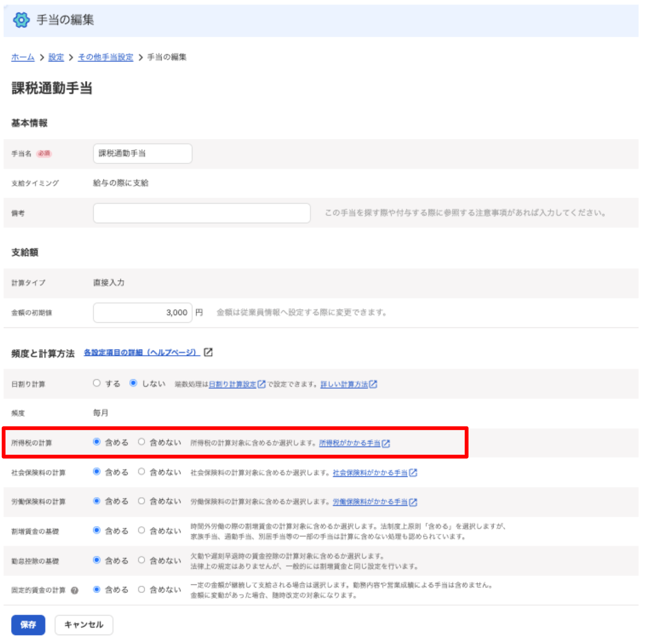The image size is (672, 644).
Task: Click the 備考 input field
Action: pos(202,213)
